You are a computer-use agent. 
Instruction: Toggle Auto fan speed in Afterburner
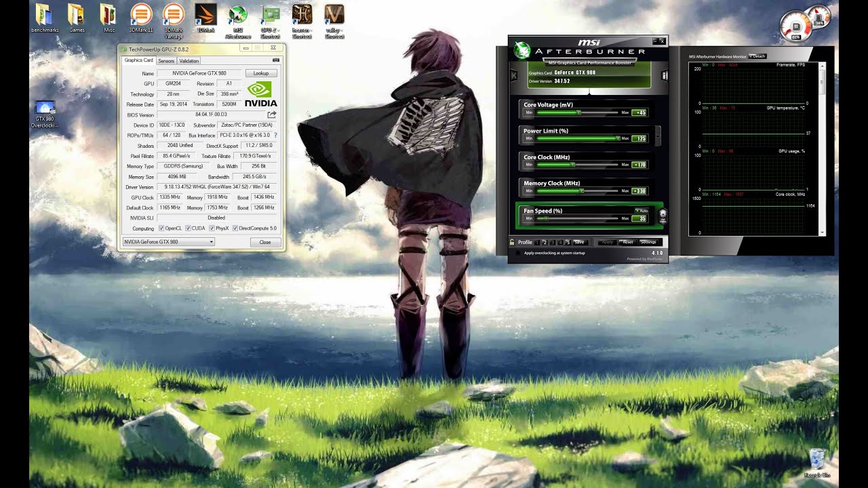coord(642,211)
